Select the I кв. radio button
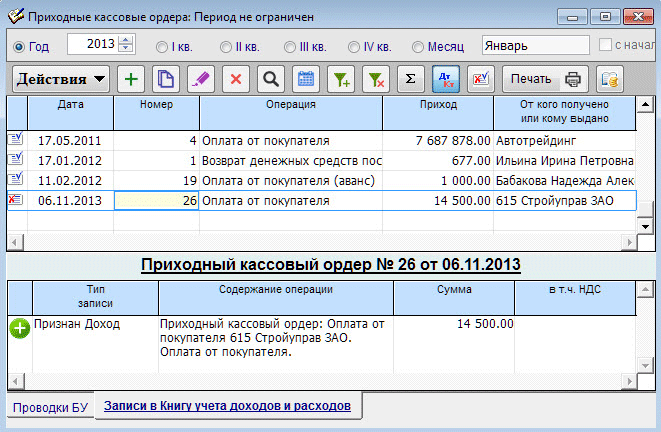 pos(162,47)
